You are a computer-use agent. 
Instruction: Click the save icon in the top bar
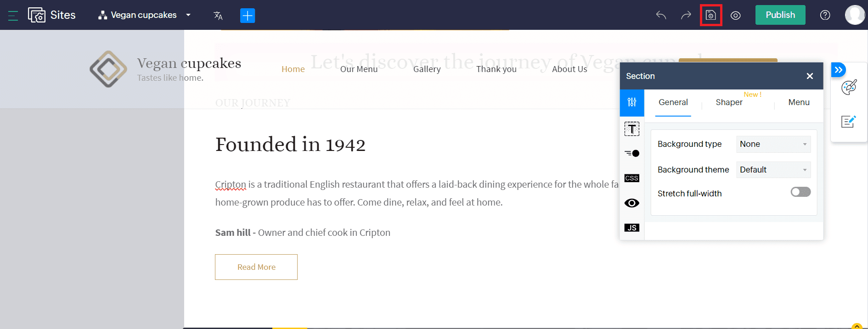[710, 15]
